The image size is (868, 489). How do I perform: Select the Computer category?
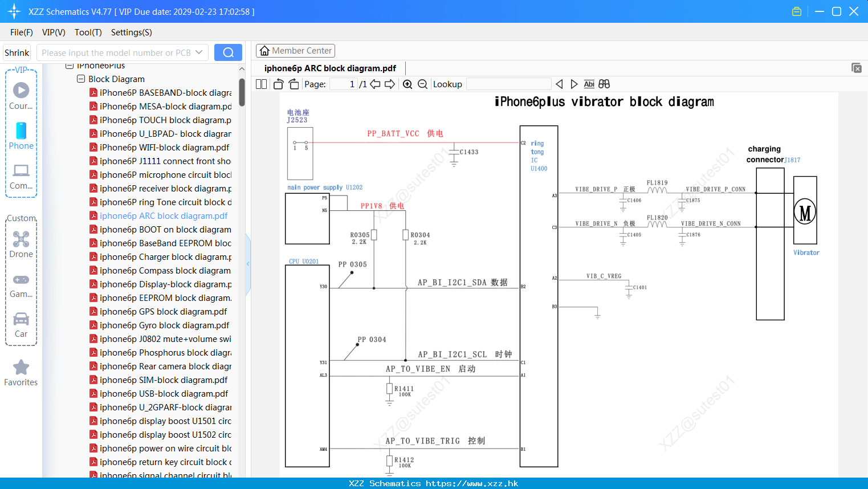point(21,176)
